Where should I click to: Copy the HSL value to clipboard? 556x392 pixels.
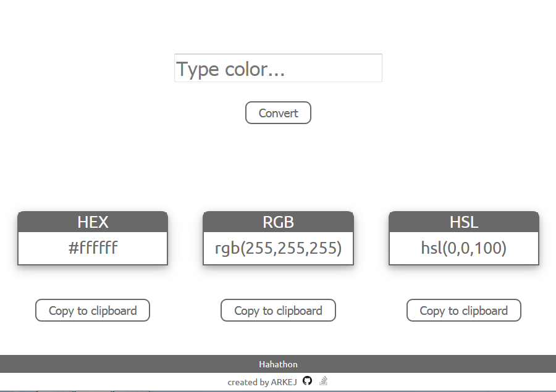coord(464,311)
